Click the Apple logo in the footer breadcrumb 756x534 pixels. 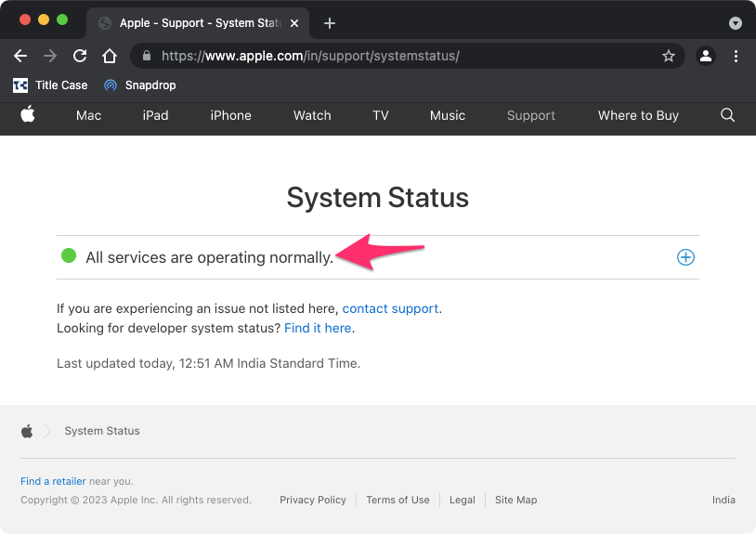pyautogui.click(x=27, y=431)
